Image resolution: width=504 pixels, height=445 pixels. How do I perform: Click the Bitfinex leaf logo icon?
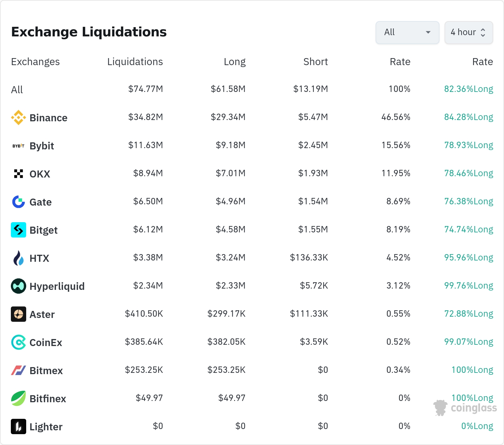tap(19, 398)
